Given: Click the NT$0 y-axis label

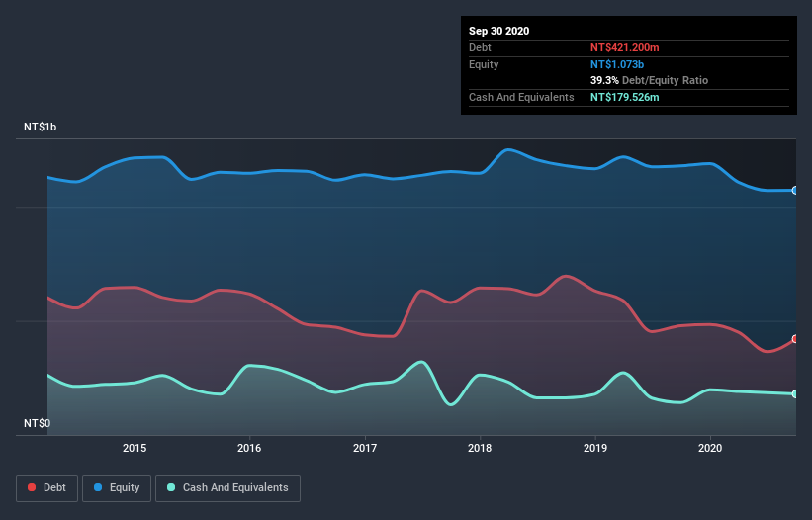Looking at the screenshot, I should [x=38, y=423].
